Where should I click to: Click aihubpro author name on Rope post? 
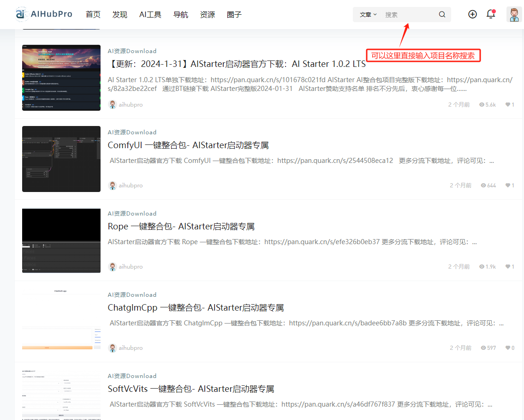coord(131,266)
